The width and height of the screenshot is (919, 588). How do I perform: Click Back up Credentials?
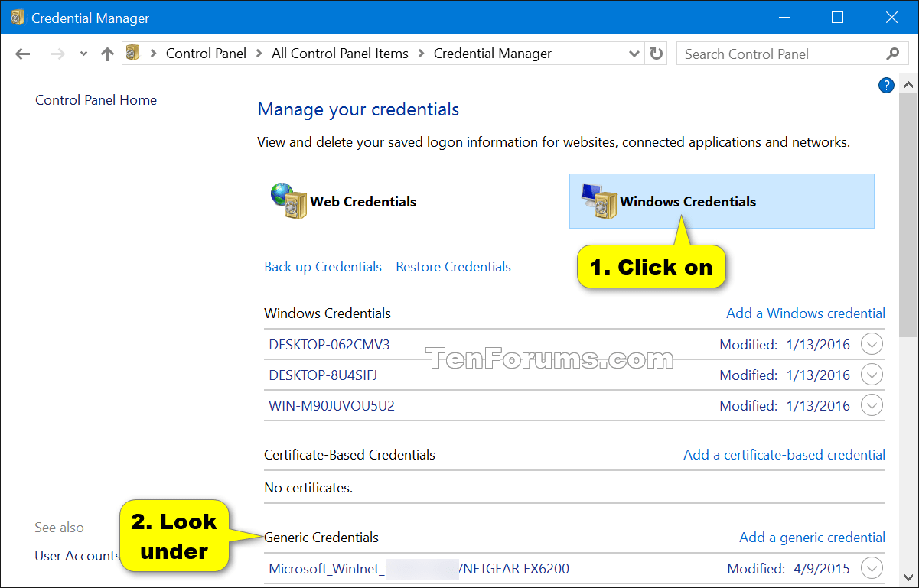click(322, 266)
